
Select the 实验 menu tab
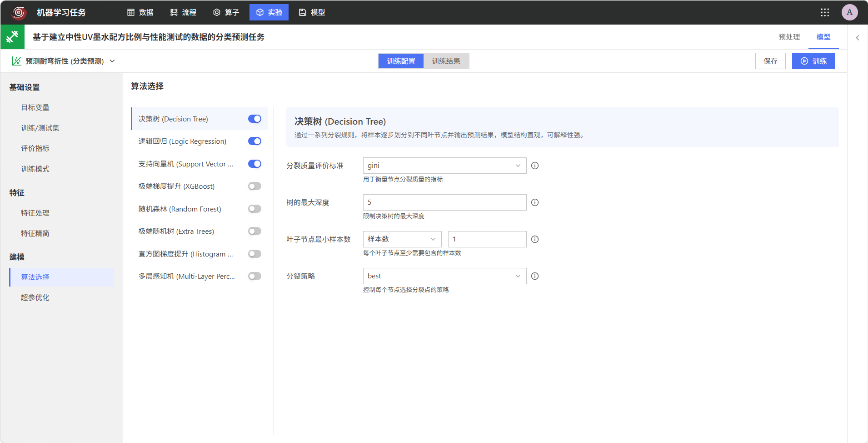pos(269,12)
